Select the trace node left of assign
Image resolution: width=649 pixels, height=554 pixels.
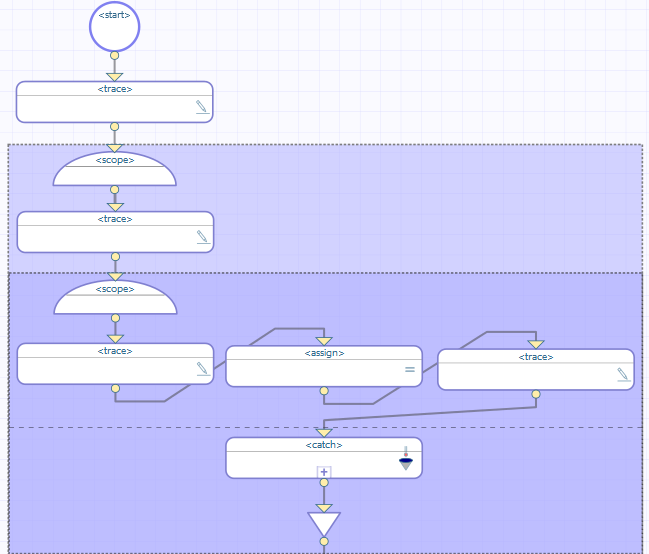click(x=115, y=364)
